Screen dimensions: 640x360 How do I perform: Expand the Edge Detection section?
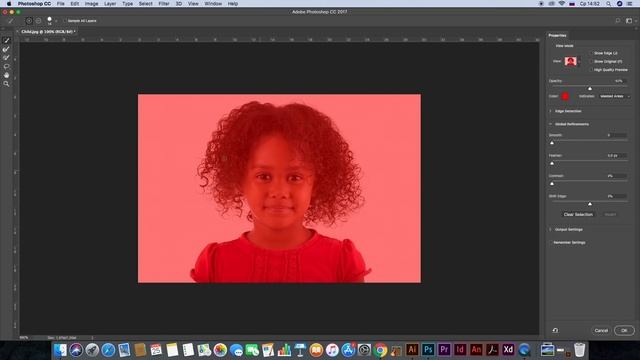click(x=550, y=111)
